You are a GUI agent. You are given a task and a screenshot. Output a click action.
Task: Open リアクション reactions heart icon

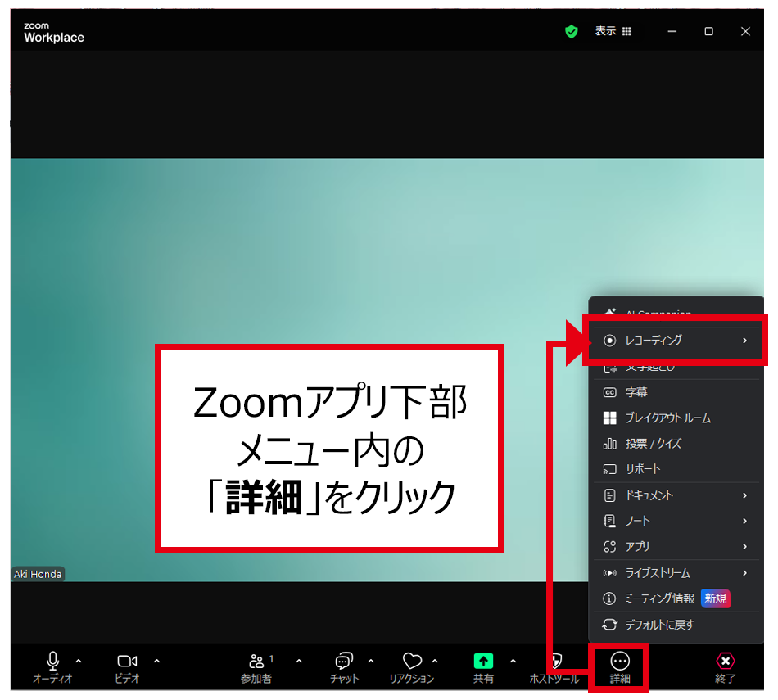click(x=411, y=668)
